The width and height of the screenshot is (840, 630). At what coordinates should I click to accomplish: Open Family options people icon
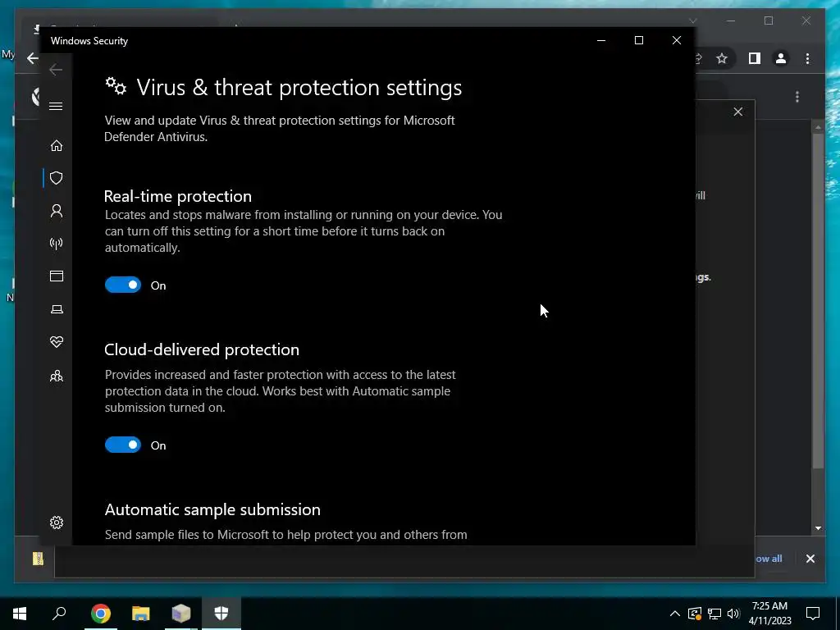[x=57, y=377]
